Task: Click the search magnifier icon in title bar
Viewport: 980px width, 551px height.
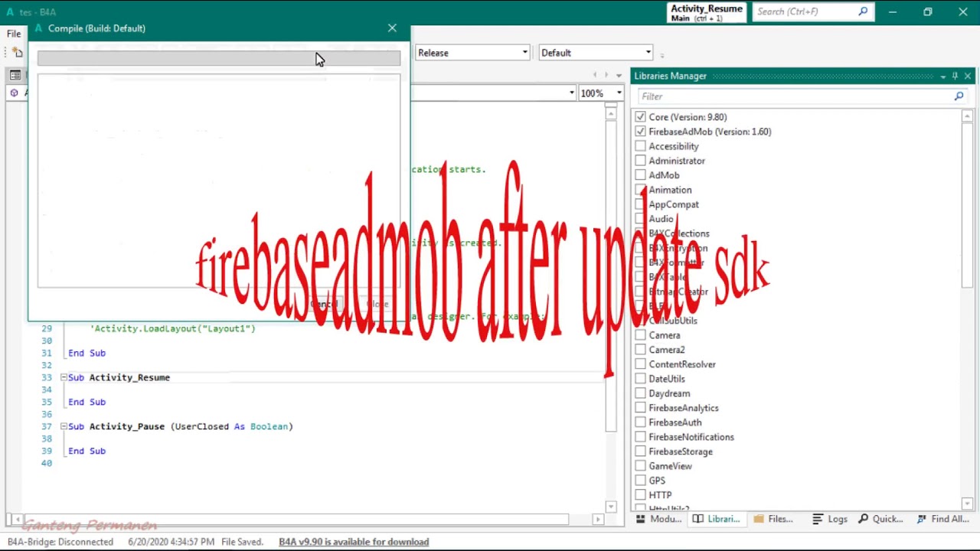Action: 863,11
